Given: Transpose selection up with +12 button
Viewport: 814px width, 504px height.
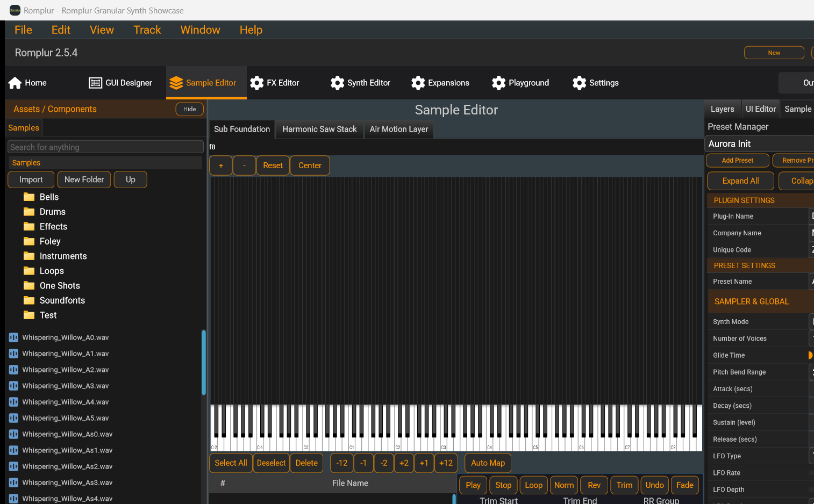Looking at the screenshot, I should [x=446, y=463].
